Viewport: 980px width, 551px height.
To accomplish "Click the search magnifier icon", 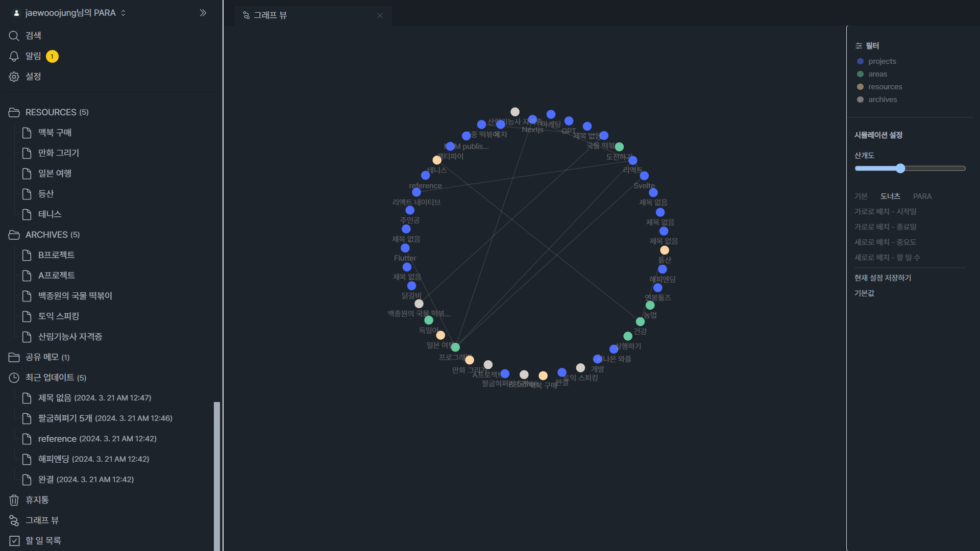I will click(14, 36).
